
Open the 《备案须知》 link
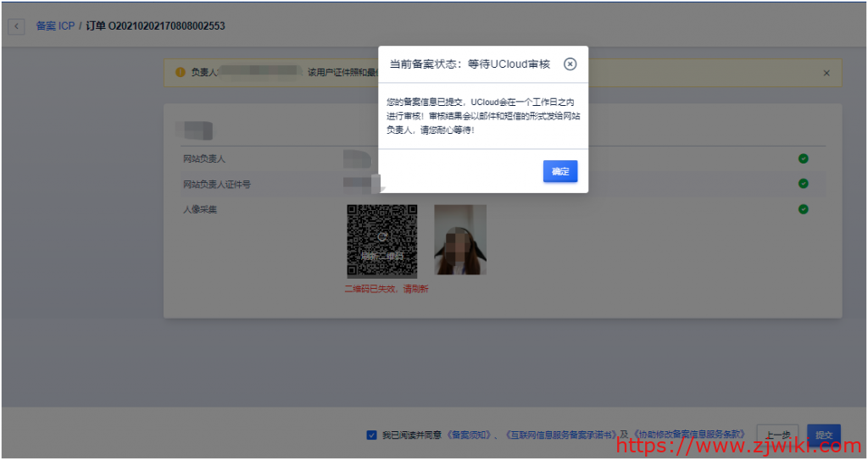[469, 435]
